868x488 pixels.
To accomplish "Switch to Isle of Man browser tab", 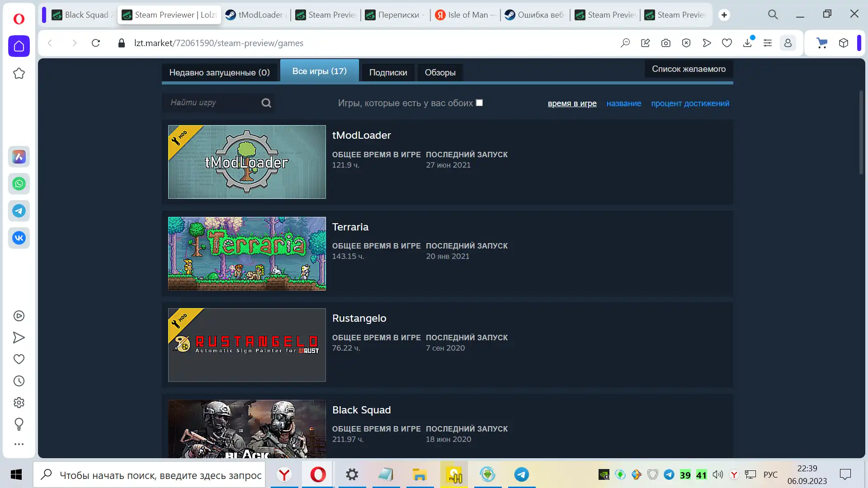I will tap(465, 15).
